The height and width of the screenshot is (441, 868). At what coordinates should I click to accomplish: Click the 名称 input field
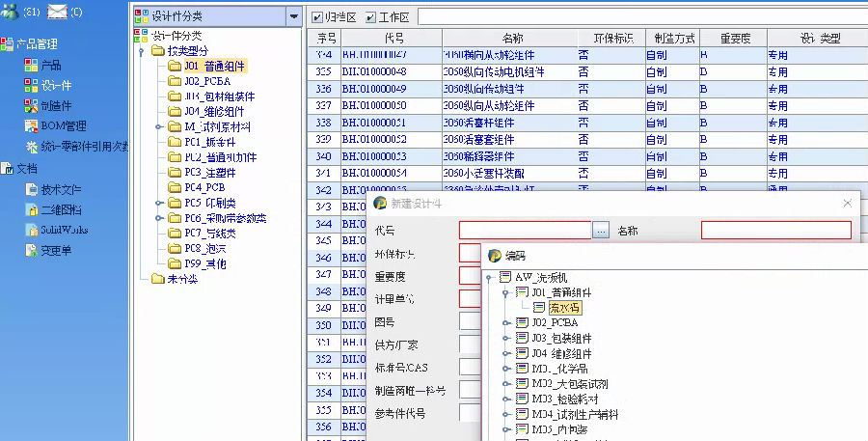click(x=775, y=231)
